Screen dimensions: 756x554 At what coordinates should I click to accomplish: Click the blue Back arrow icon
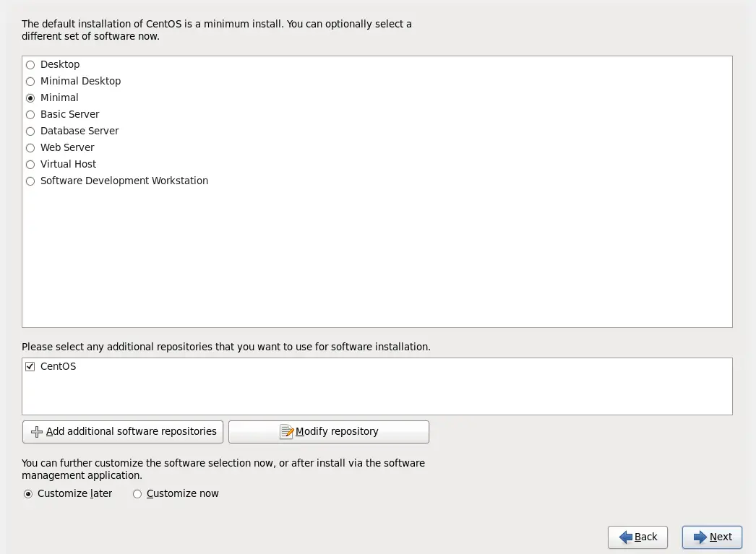point(626,537)
